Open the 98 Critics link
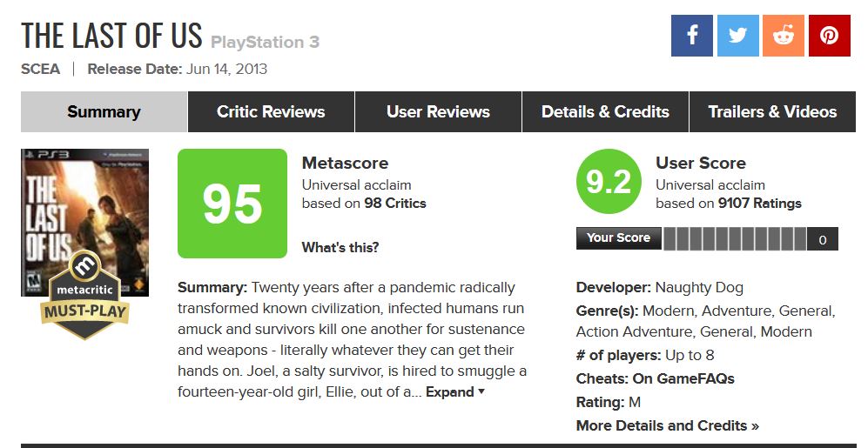The width and height of the screenshot is (868, 448). click(395, 204)
